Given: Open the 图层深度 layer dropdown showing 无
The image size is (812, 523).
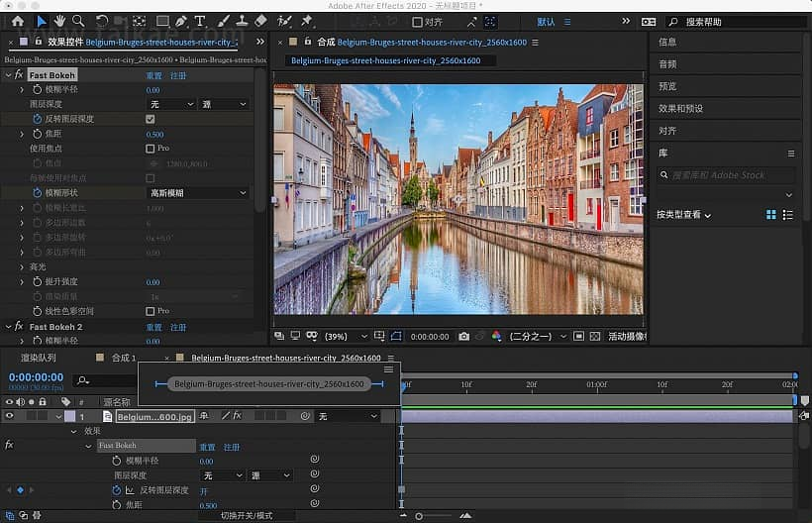Looking at the screenshot, I should pos(171,105).
